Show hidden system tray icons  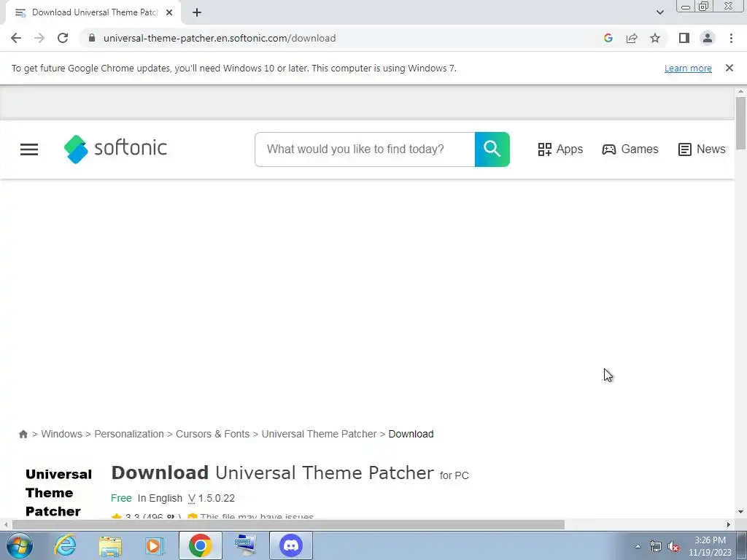[638, 546]
